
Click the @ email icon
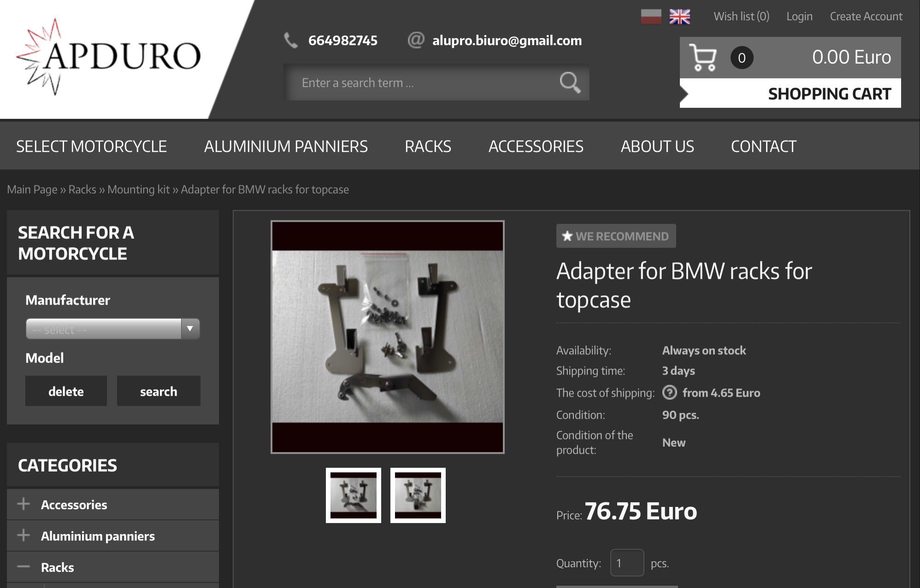416,40
